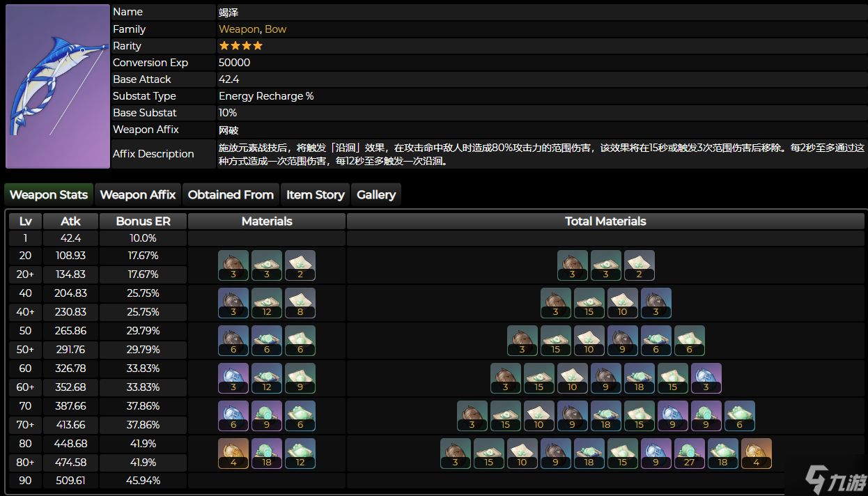
Task: Click the quantity 18 icon in level 70 Total Materials
Action: (x=606, y=416)
